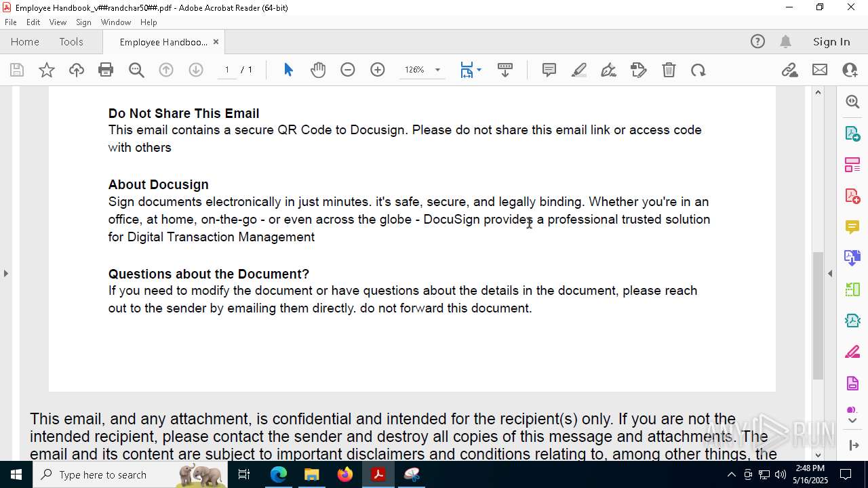Upload file to cloud icon
Image resolution: width=868 pixels, height=488 pixels.
(x=77, y=70)
